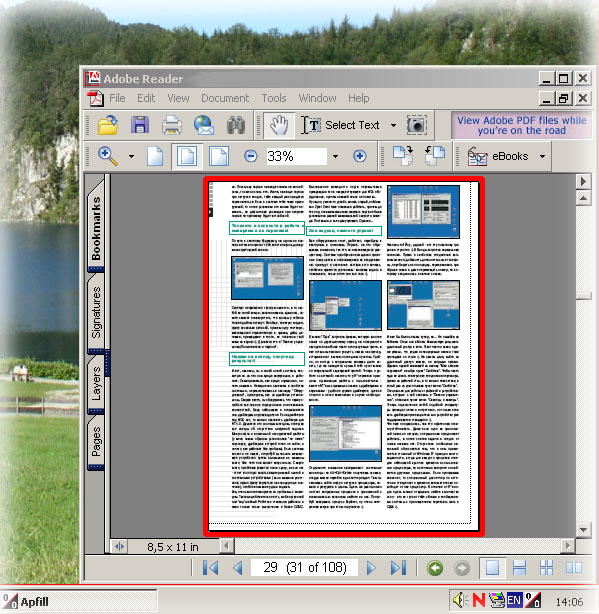Open the File menu

coord(117,98)
